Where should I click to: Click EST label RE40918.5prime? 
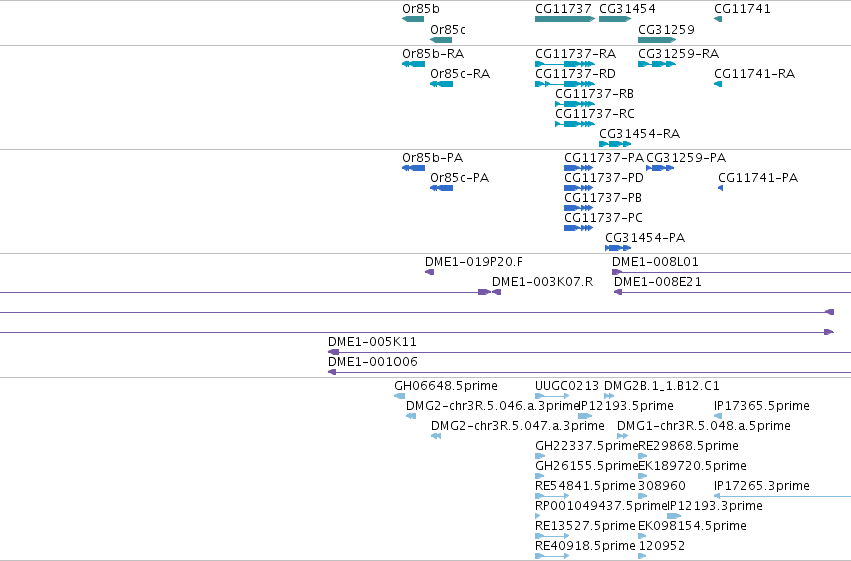[x=585, y=546]
